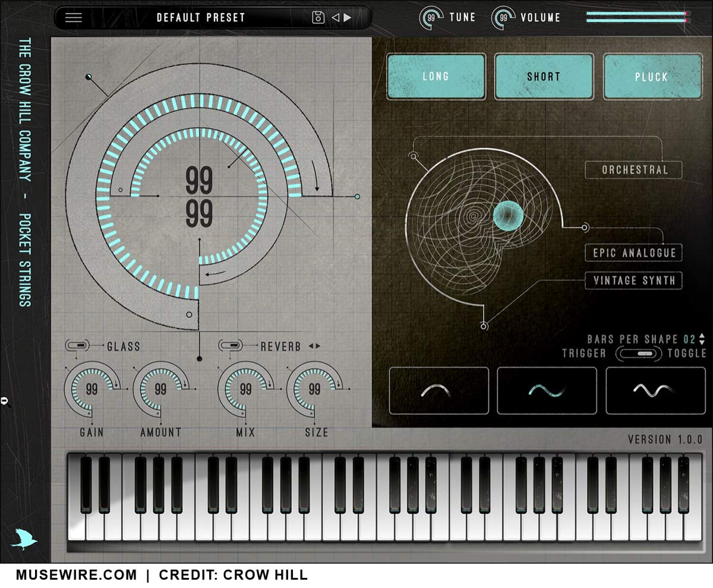
Task: Open the hamburger menu
Action: pyautogui.click(x=74, y=17)
